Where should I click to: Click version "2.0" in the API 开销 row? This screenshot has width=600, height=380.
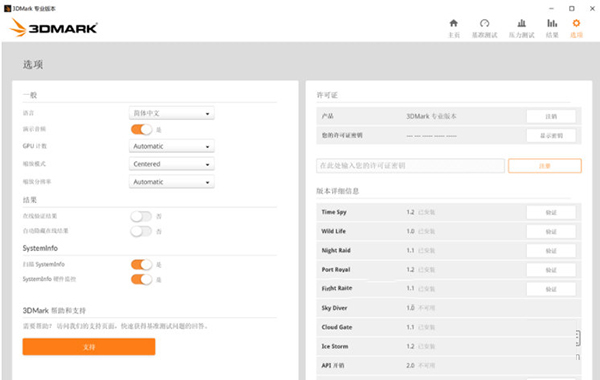pos(410,365)
